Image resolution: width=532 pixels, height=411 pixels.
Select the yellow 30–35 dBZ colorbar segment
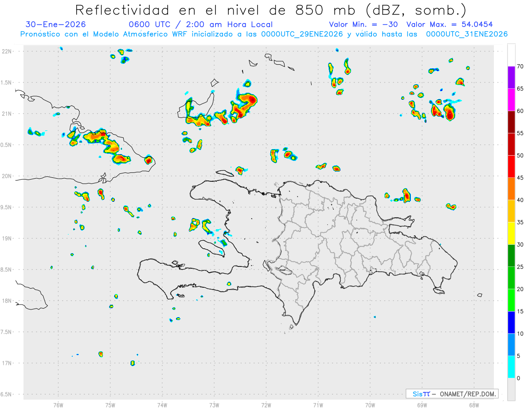coord(511,233)
